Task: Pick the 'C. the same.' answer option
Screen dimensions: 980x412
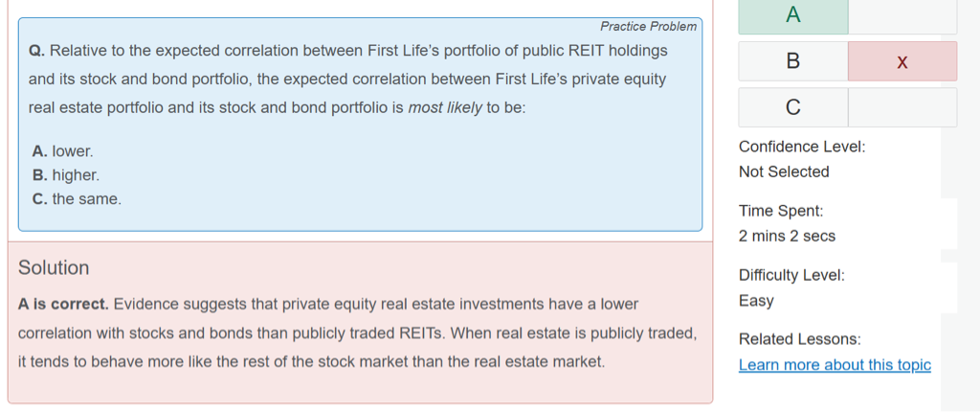Action: [77, 199]
